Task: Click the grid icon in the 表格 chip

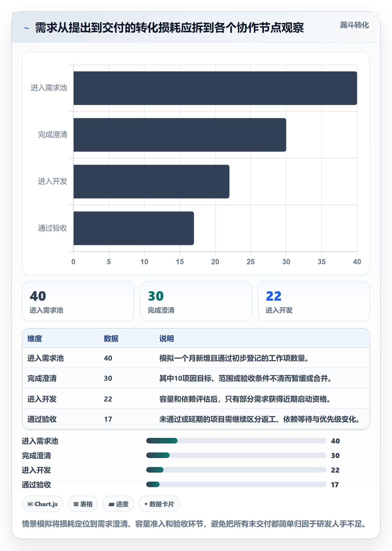Action: pyautogui.click(x=76, y=504)
